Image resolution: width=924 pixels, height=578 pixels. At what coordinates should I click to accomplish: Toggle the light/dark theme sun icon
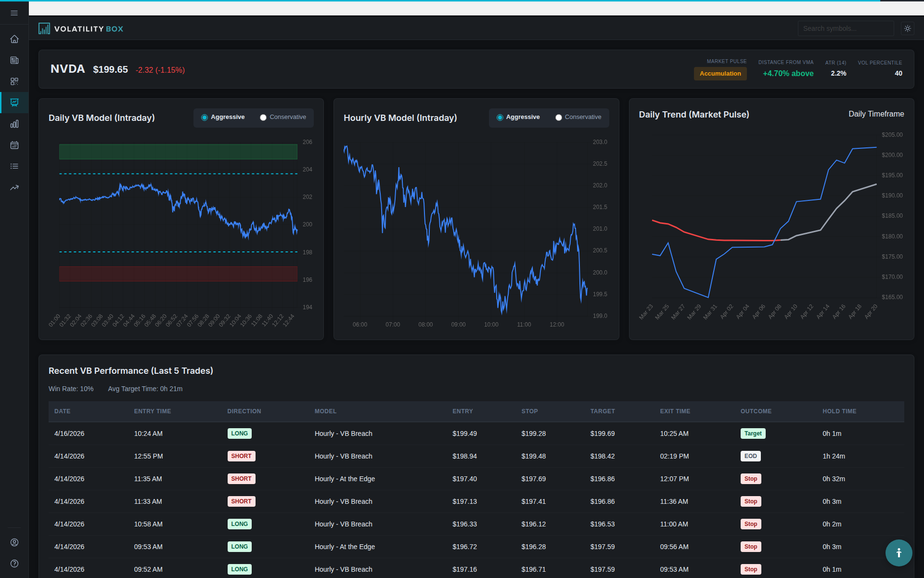[908, 28]
